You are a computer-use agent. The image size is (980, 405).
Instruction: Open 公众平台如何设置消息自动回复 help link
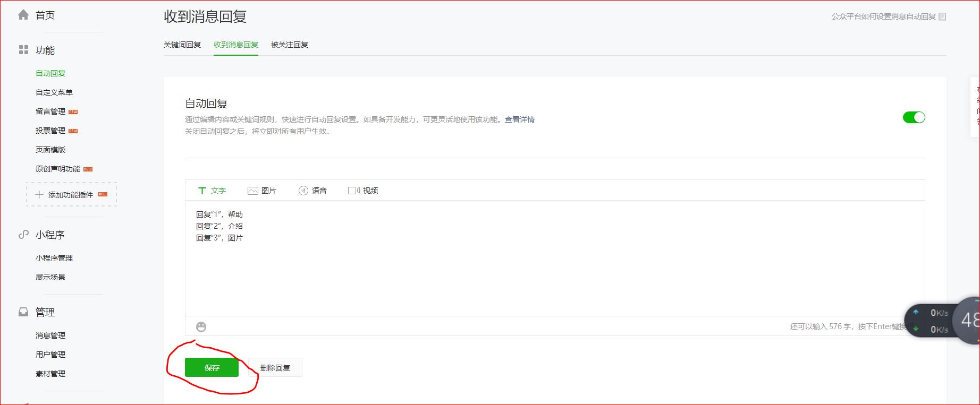pyautogui.click(x=883, y=16)
